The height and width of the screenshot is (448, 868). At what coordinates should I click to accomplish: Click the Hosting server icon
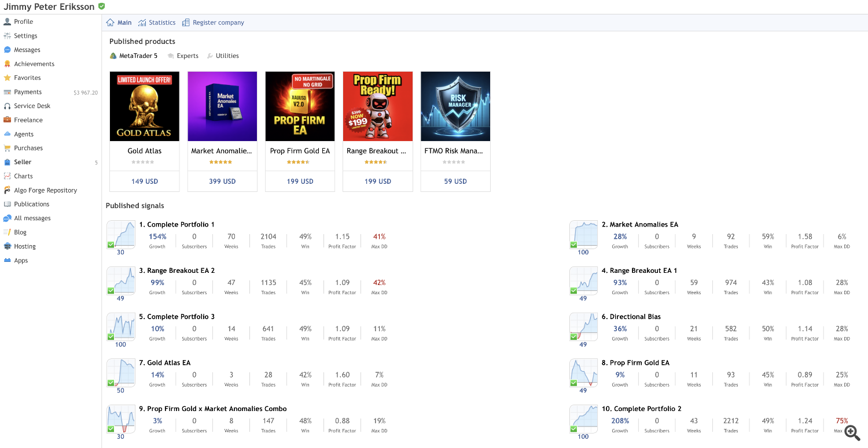coord(8,246)
